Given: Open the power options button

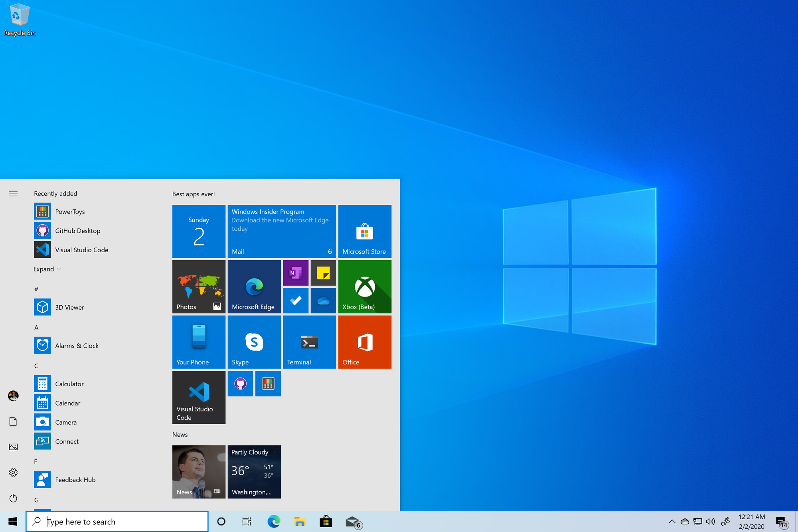Looking at the screenshot, I should pyautogui.click(x=13, y=498).
